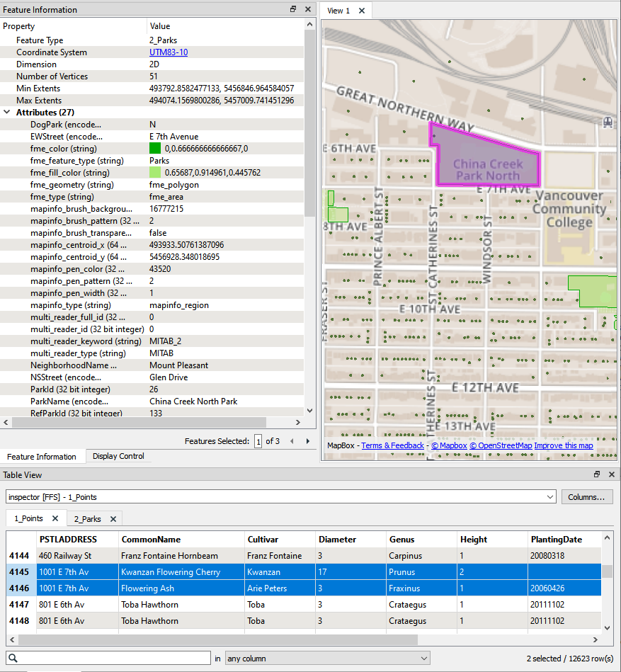Click the fme_fill_color light green swatch
Viewport: 621px width, 672px height.
click(x=155, y=173)
